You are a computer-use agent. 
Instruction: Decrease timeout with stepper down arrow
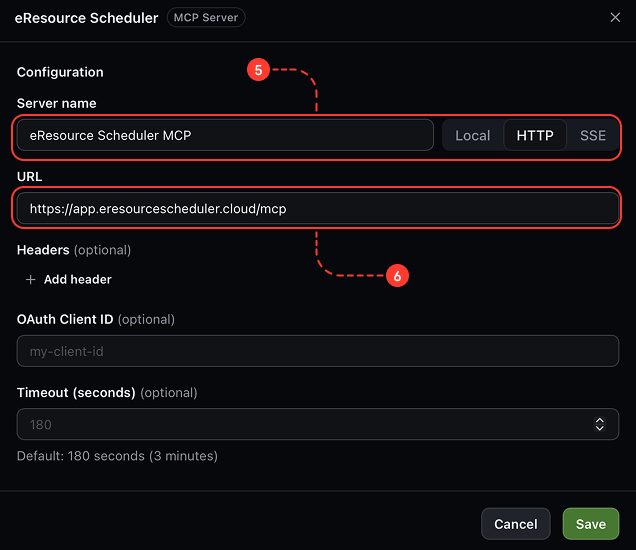[599, 428]
